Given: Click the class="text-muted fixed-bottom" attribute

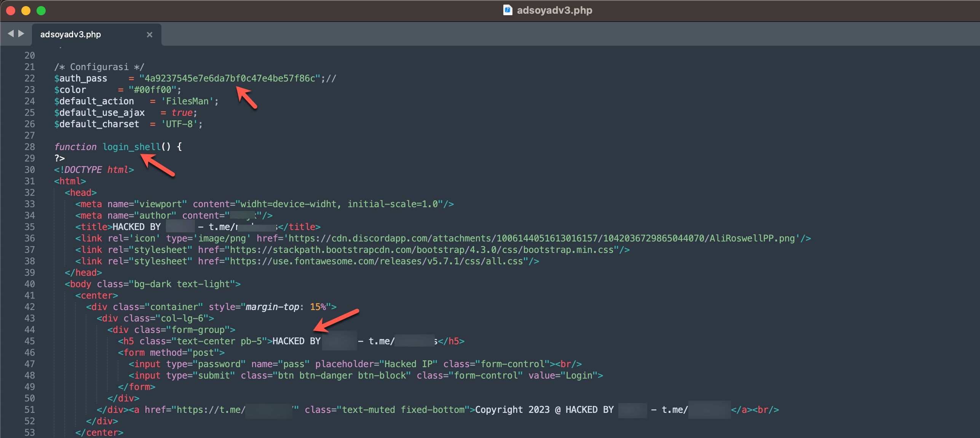Looking at the screenshot, I should click(387, 410).
